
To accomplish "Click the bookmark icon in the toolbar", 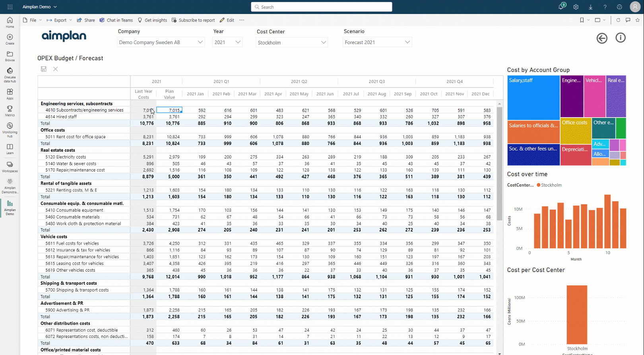I will coord(582,20).
